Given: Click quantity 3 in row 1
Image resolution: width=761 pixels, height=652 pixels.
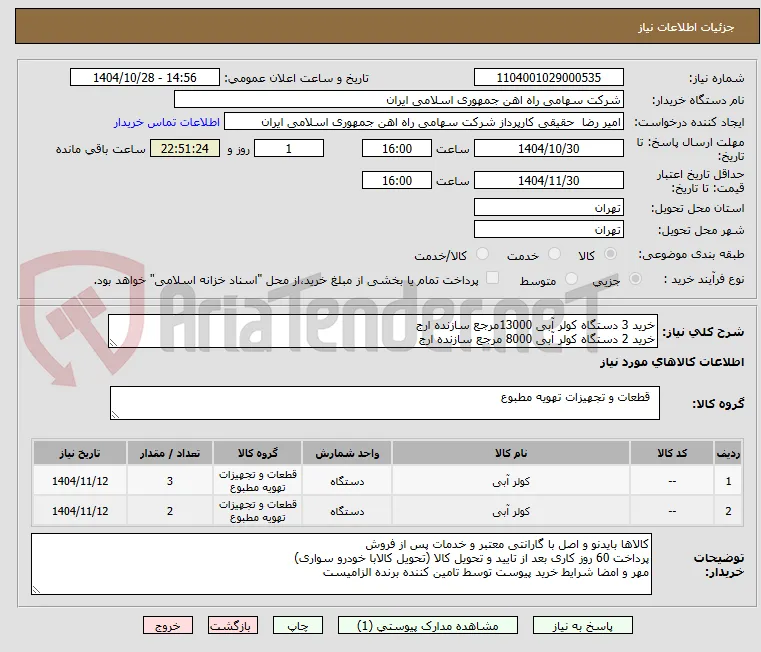Looking at the screenshot, I should point(170,481).
